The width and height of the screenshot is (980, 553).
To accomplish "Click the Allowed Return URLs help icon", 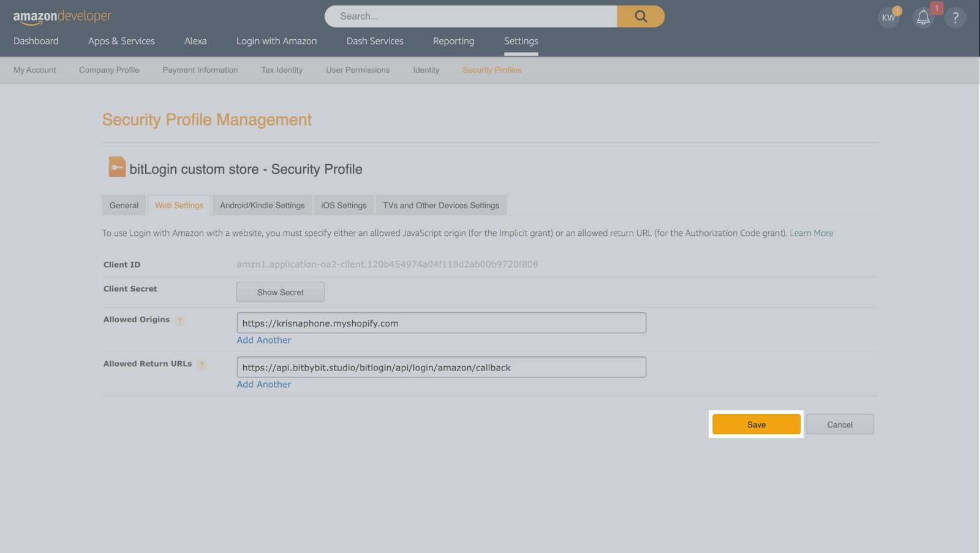I will pyautogui.click(x=202, y=364).
